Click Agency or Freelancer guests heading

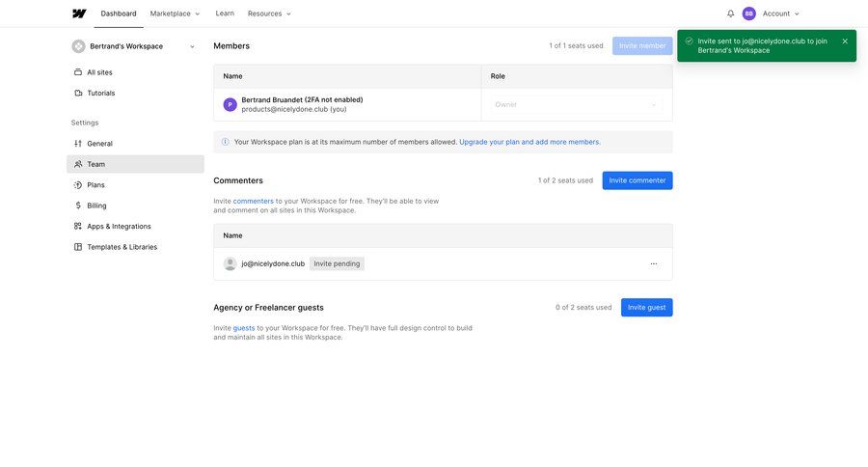[x=268, y=308]
